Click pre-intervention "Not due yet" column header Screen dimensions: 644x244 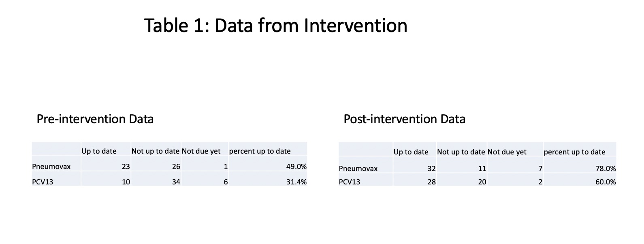click(201, 151)
